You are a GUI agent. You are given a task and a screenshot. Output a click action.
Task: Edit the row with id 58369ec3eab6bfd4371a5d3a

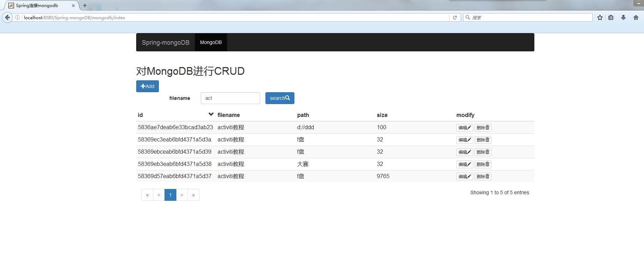tap(464, 140)
